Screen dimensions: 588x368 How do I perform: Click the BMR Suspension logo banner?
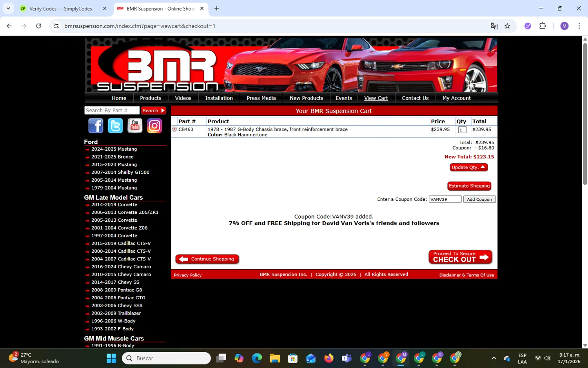point(291,65)
